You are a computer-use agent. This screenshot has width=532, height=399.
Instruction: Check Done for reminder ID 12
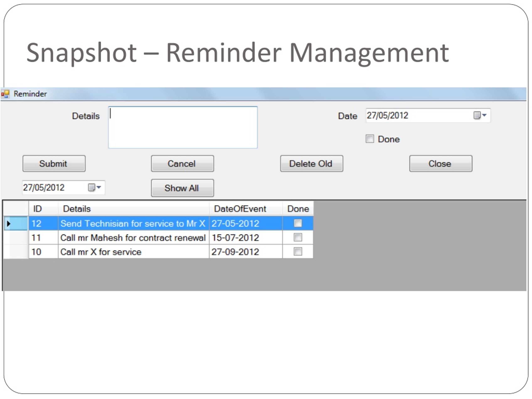coord(298,223)
